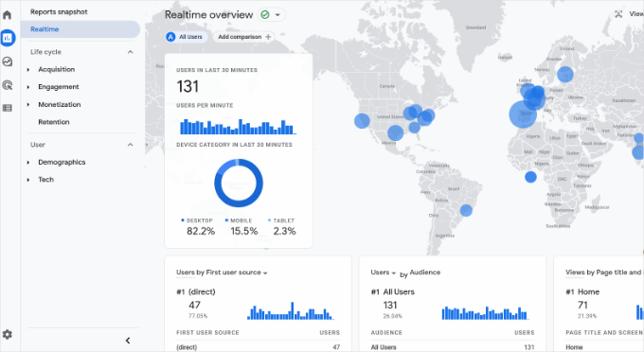Screen dimensions: 644x352
Task: Click the FIRST USER SOURCE column header
Action: (x=207, y=333)
